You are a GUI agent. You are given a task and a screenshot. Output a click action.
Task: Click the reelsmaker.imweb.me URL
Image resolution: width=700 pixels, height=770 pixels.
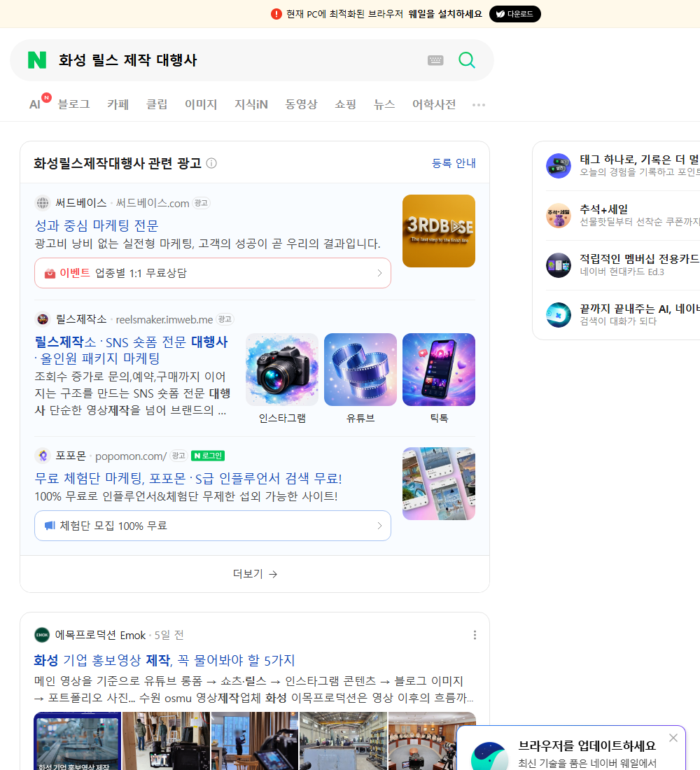click(x=164, y=319)
